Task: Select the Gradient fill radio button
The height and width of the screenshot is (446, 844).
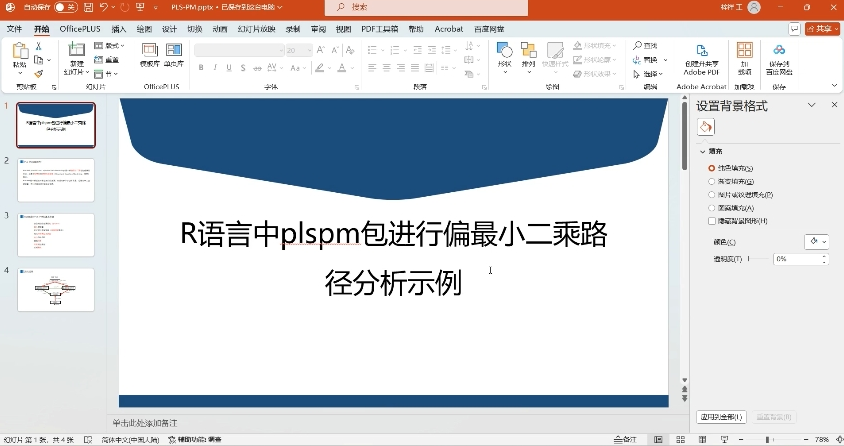Action: pos(712,181)
